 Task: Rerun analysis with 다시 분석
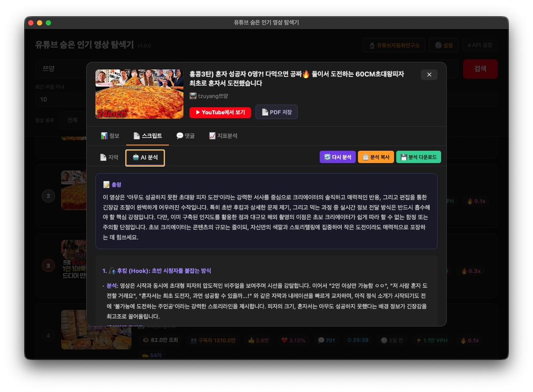pos(338,157)
